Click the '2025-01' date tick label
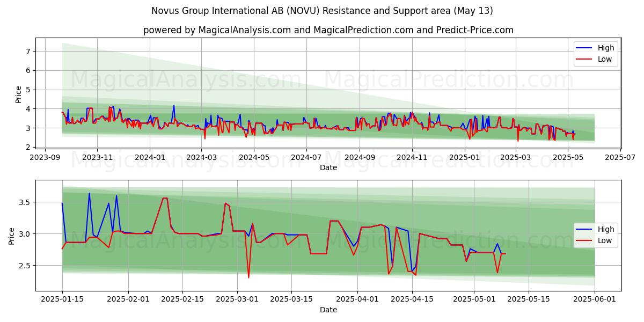The width and height of the screenshot is (644, 322). [x=465, y=157]
